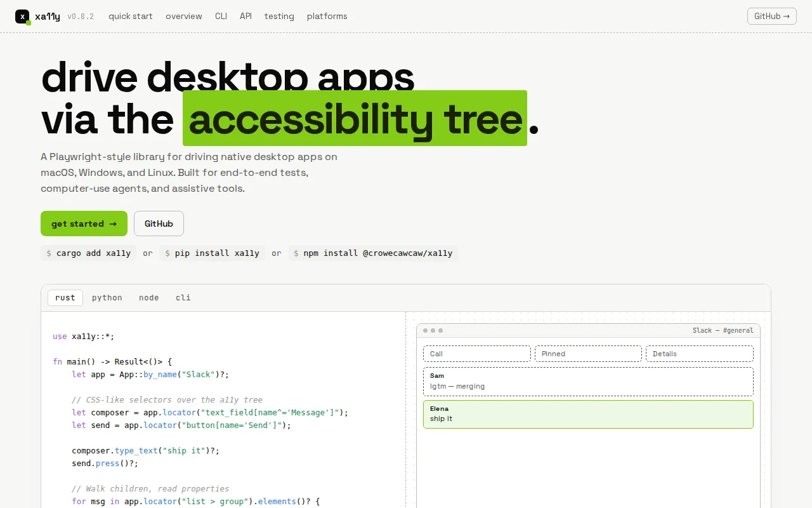Click the 'Walk children, read properties' comment
The height and width of the screenshot is (508, 812).
150,489
